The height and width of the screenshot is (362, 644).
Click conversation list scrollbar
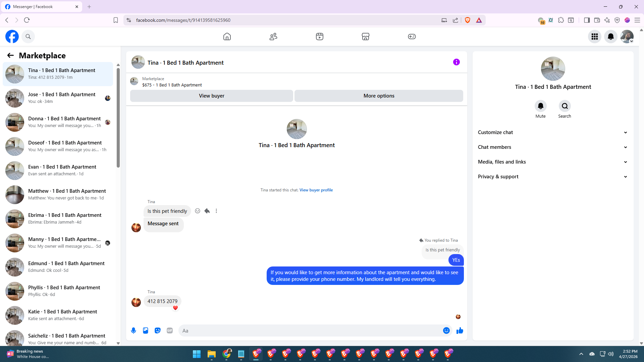[x=118, y=117]
